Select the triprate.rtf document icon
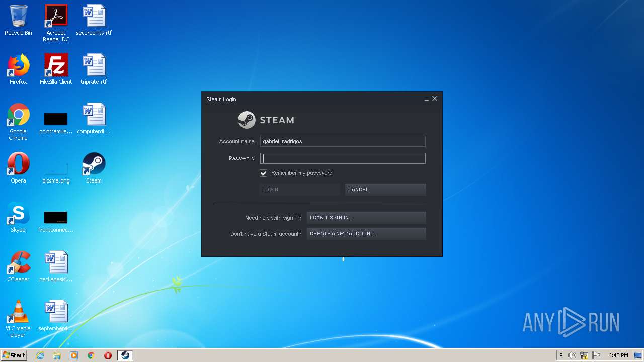Viewport: 644px width, 362px height. pyautogui.click(x=94, y=69)
